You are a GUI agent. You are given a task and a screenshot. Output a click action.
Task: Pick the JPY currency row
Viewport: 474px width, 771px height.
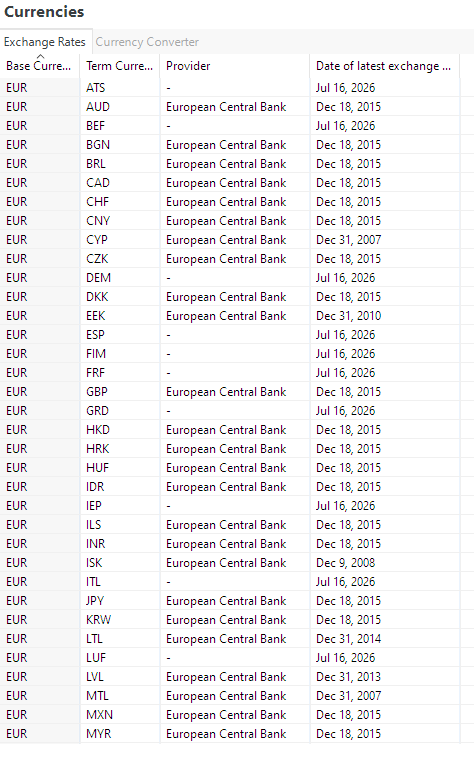(230, 600)
